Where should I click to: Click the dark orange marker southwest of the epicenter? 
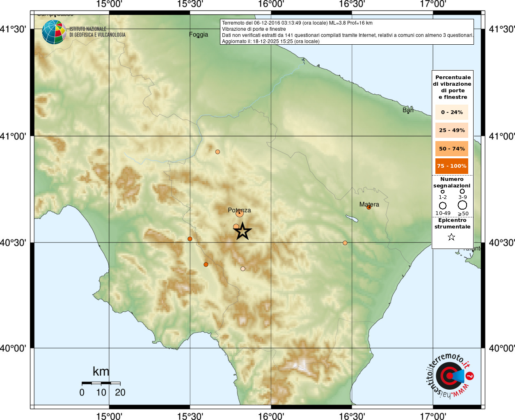(x=206, y=265)
